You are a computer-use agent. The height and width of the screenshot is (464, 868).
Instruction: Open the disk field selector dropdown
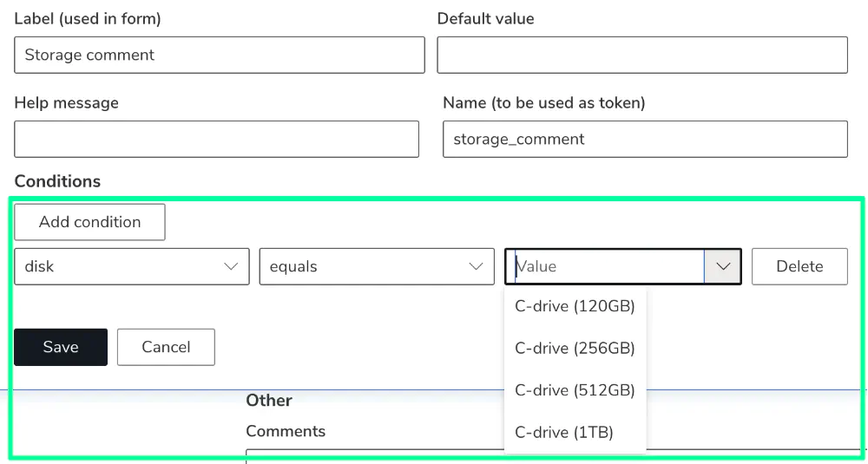132,266
